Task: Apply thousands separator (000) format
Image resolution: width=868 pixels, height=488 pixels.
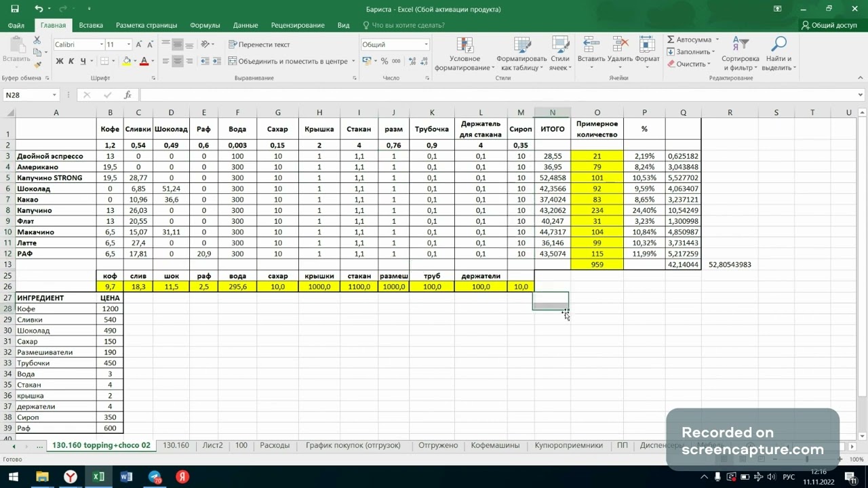Action: pyautogui.click(x=396, y=61)
